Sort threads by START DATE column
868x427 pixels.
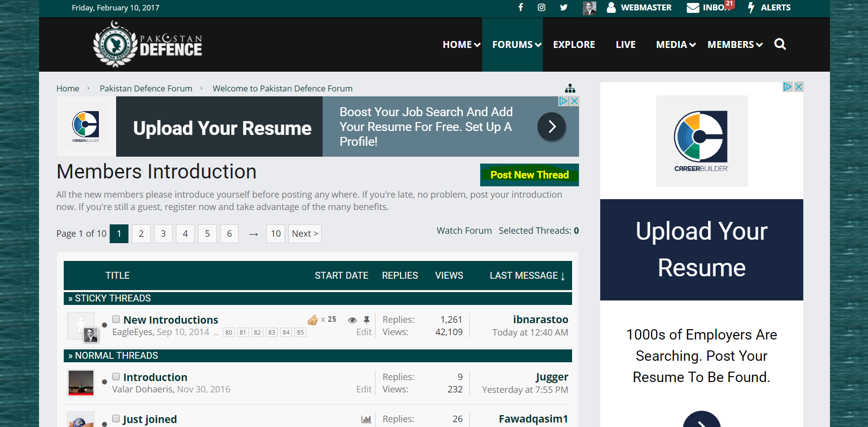341,275
